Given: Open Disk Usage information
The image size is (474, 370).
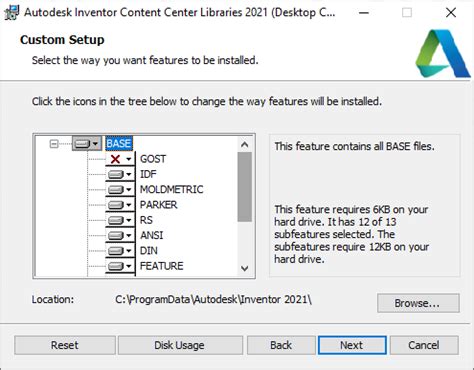Looking at the screenshot, I should point(180,345).
